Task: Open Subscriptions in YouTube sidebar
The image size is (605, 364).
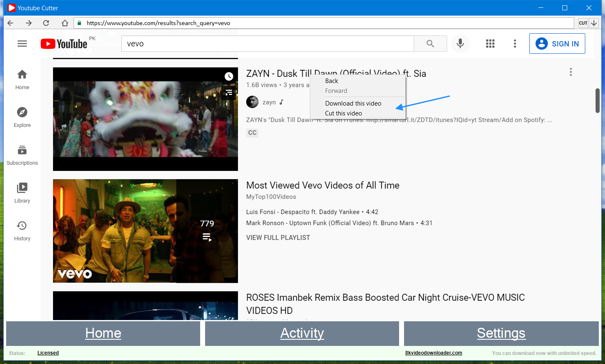Action: click(22, 155)
